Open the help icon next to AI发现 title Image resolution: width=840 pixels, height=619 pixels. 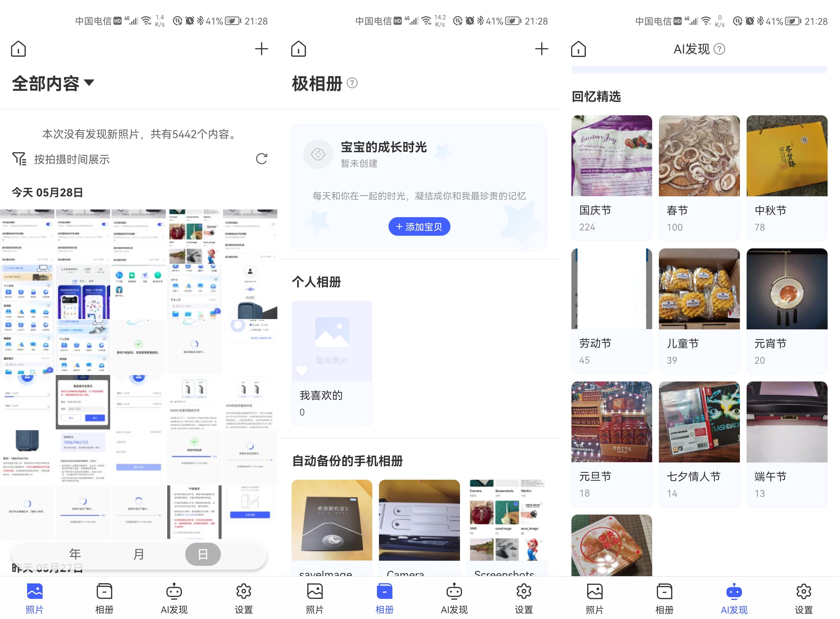pyautogui.click(x=719, y=49)
